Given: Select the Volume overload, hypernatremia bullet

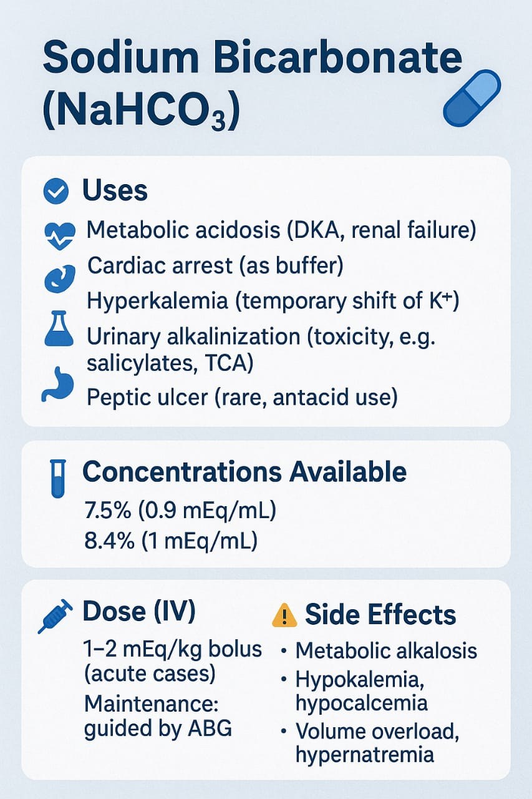Looking at the screenshot, I should [370, 743].
